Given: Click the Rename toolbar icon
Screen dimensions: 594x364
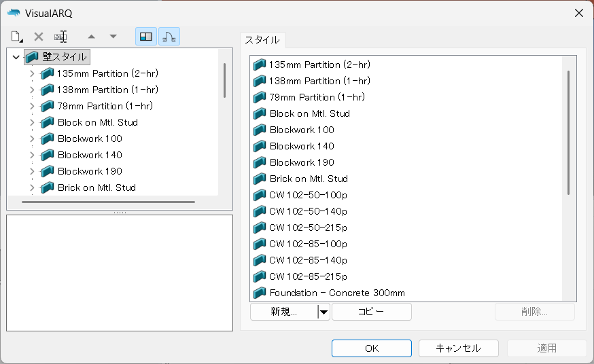Looking at the screenshot, I should [60, 37].
